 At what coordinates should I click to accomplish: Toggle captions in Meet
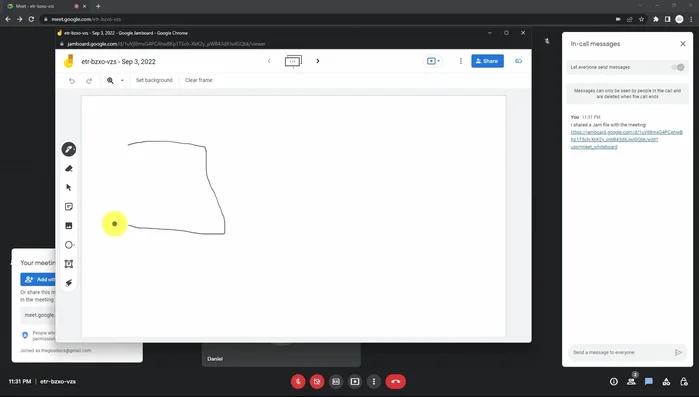[336, 381]
